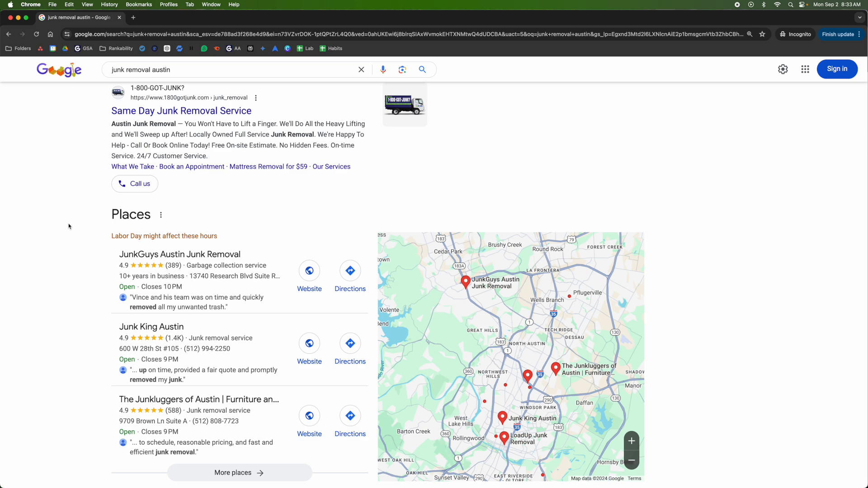Image resolution: width=868 pixels, height=488 pixels.
Task: Open the History menu
Action: point(109,5)
